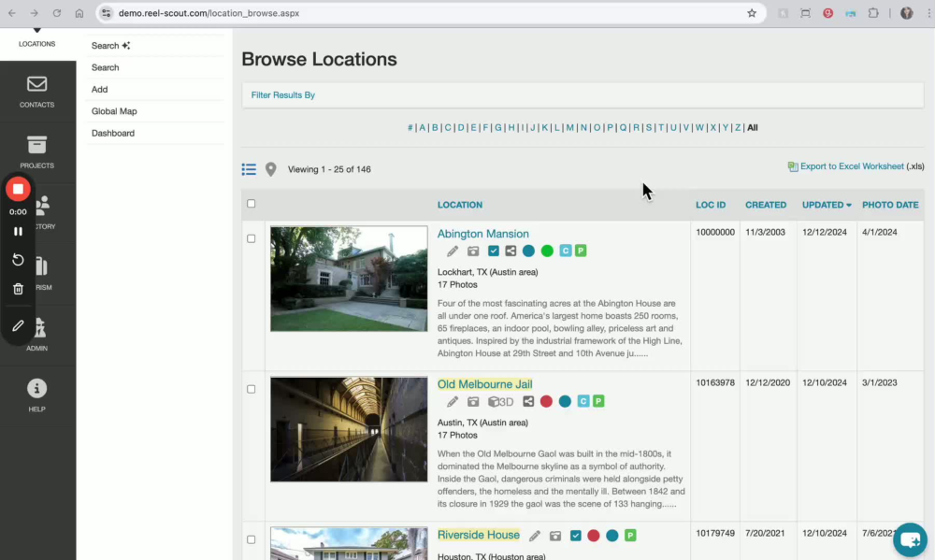Viewport: 935px width, 560px height.
Task: Open Dashboard in the submenu
Action: [113, 133]
